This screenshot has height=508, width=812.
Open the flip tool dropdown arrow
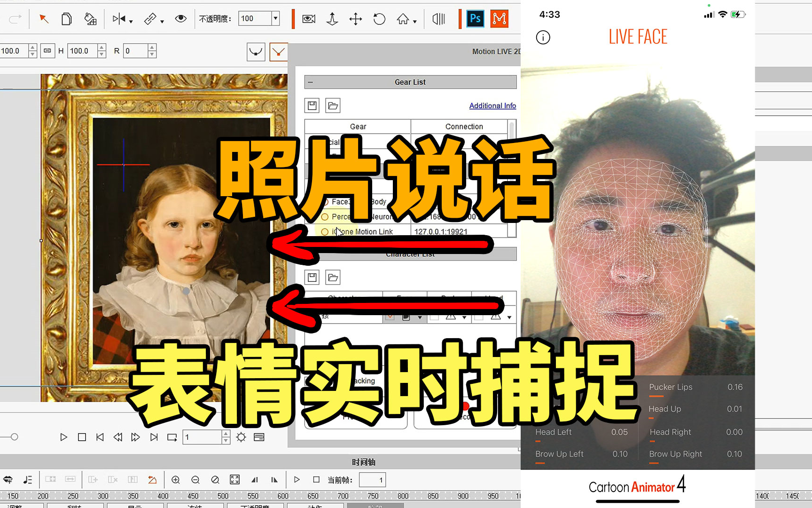[x=132, y=22]
